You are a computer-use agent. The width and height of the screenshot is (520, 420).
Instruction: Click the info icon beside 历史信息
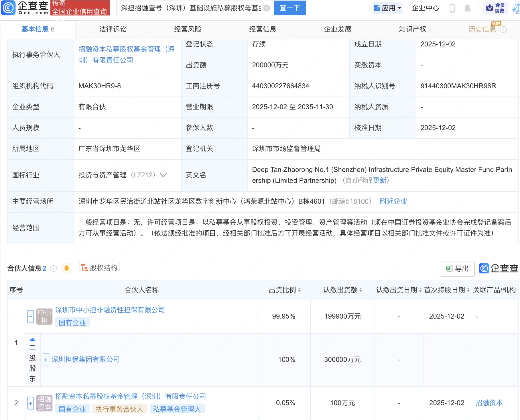point(503,29)
